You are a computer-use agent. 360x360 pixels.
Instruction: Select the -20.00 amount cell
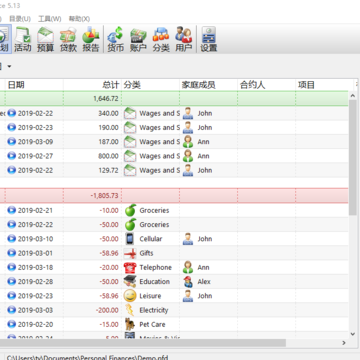93,267
